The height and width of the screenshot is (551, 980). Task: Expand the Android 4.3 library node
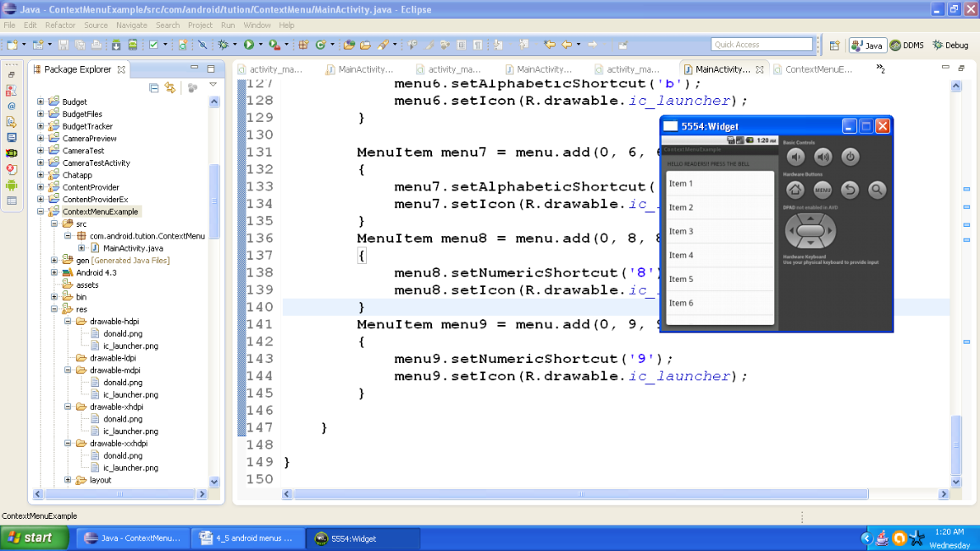54,273
